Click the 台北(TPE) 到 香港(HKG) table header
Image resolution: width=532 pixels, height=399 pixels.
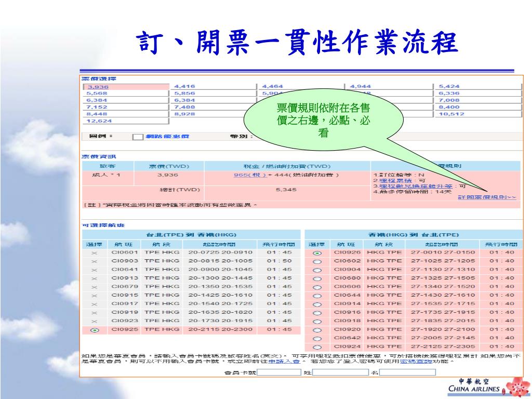click(191, 235)
